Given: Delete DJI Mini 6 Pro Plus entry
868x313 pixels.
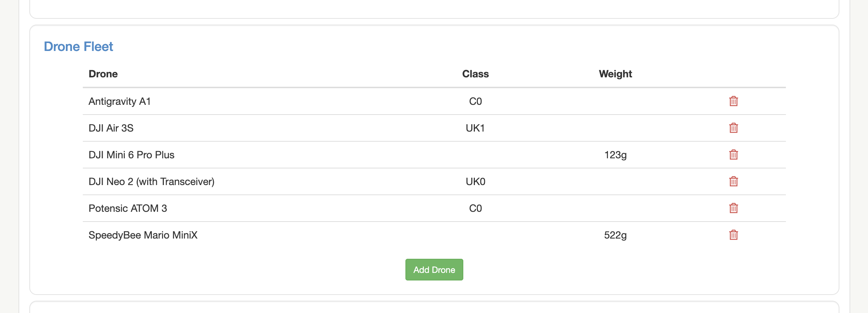Looking at the screenshot, I should coord(733,155).
